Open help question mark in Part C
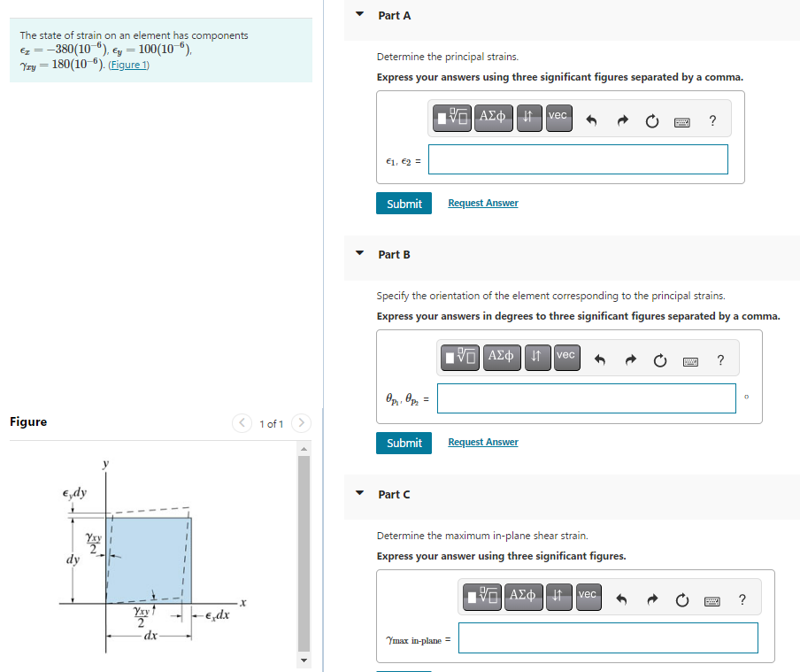The width and height of the screenshot is (800, 672). click(742, 599)
